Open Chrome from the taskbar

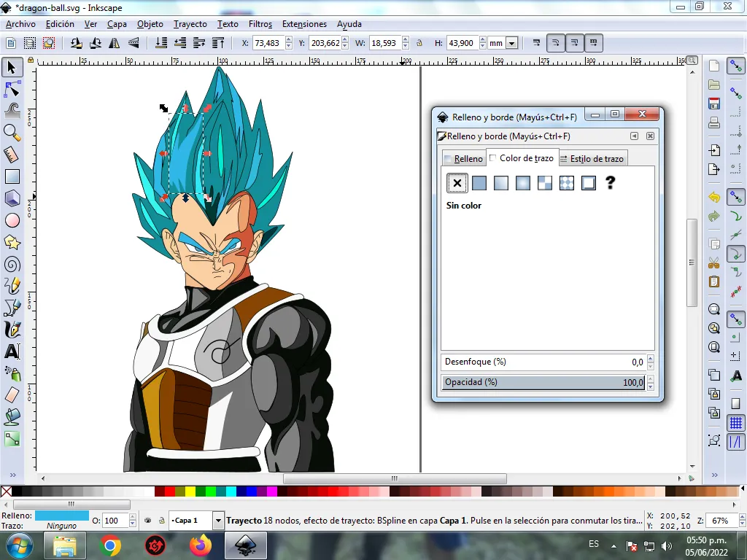(110, 545)
